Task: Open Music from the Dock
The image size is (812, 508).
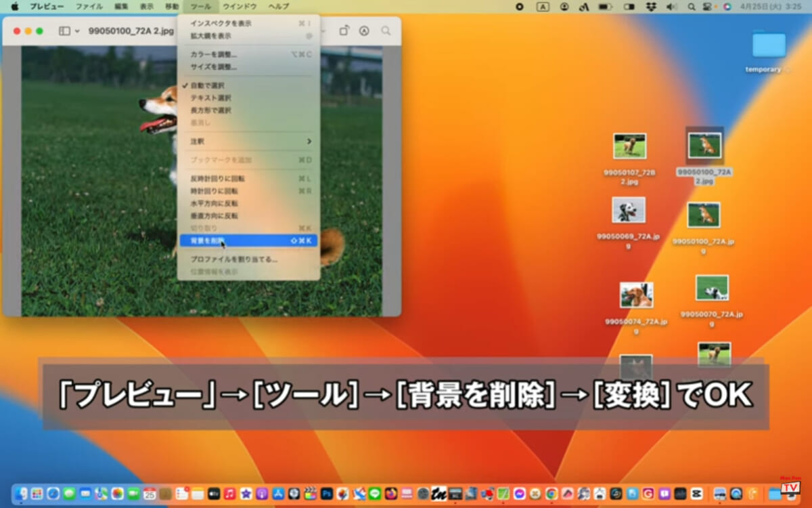Action: 230,494
